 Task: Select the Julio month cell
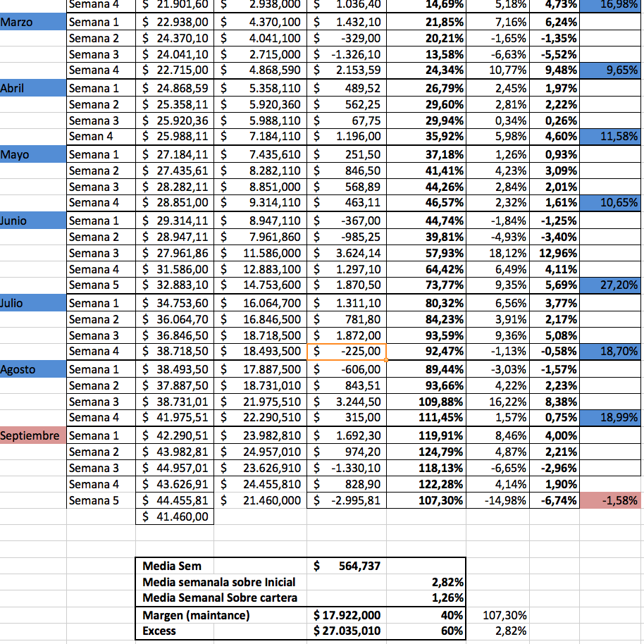pos(33,303)
